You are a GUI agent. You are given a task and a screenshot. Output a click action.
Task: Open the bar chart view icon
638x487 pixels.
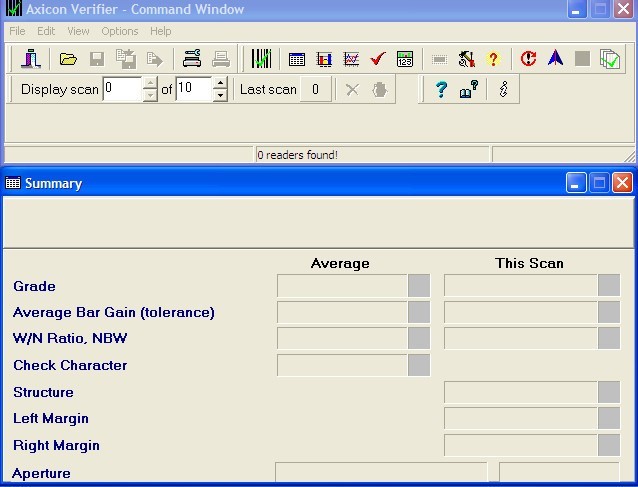[324, 59]
